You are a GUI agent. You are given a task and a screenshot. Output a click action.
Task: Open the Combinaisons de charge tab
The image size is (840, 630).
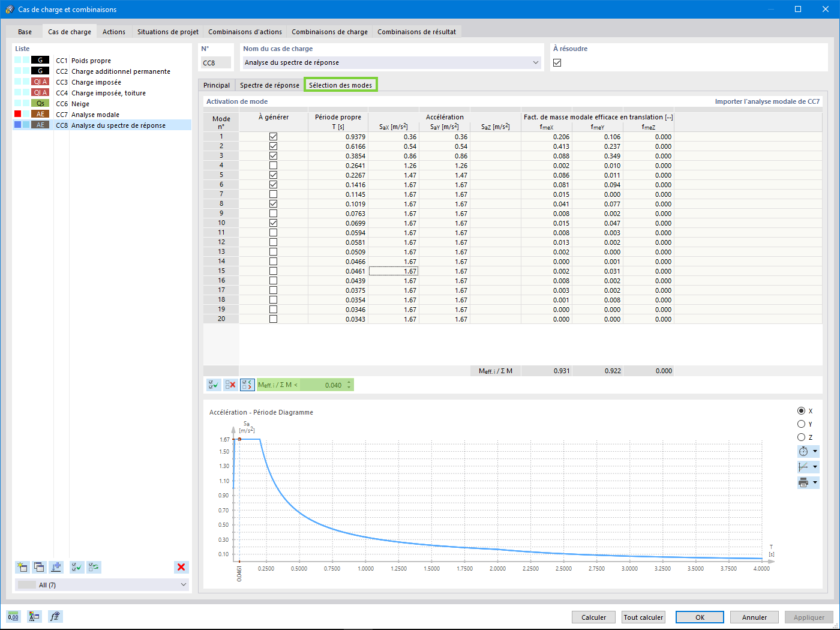coord(329,32)
